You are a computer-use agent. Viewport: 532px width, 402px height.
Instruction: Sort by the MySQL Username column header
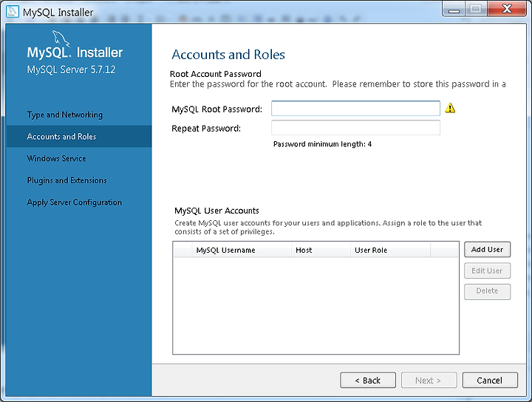(242, 250)
